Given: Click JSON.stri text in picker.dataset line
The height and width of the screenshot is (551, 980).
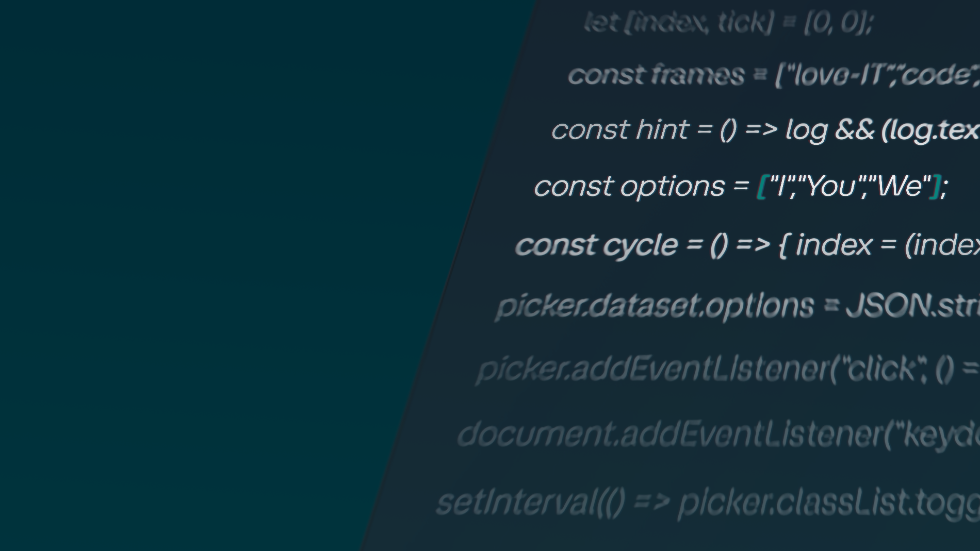Looking at the screenshot, I should (913, 306).
